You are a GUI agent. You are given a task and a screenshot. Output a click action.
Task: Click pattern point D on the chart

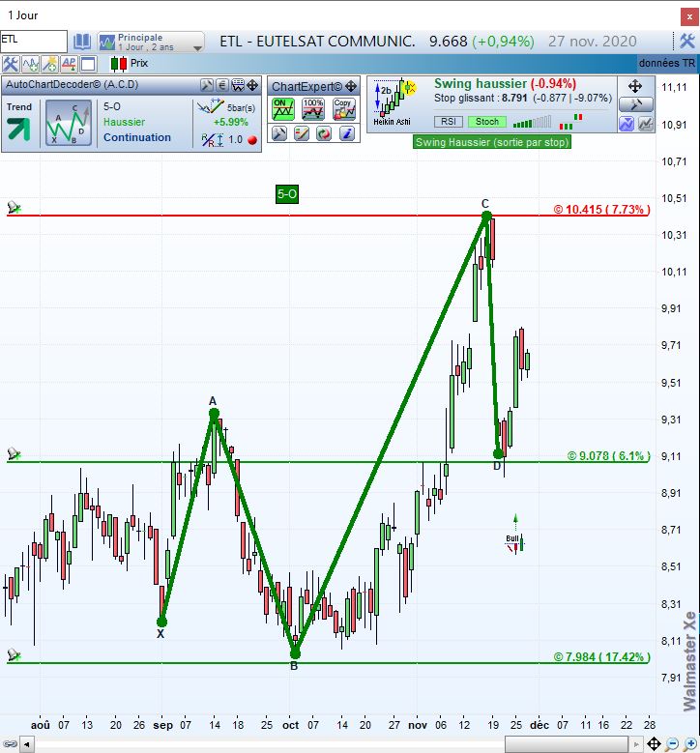tap(498, 453)
